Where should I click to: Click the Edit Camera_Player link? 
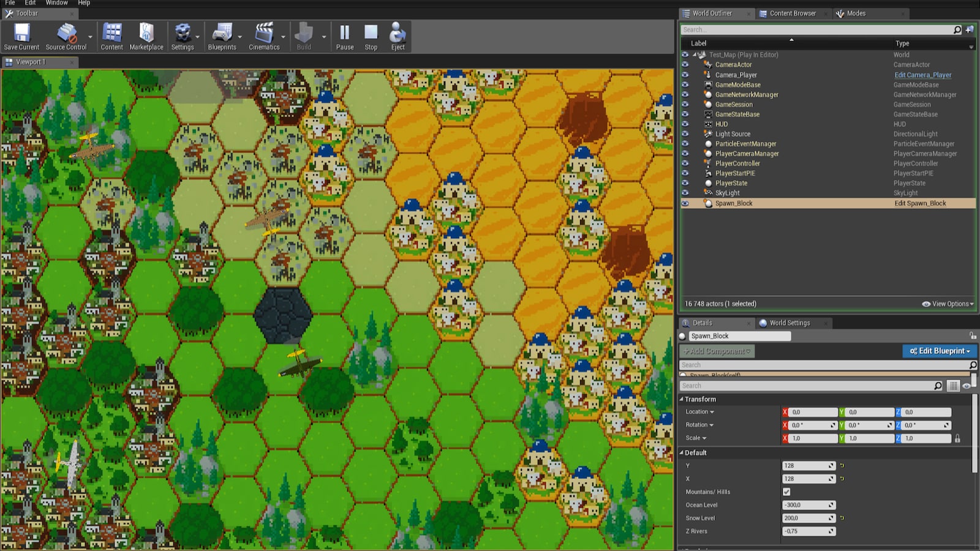[x=922, y=75]
